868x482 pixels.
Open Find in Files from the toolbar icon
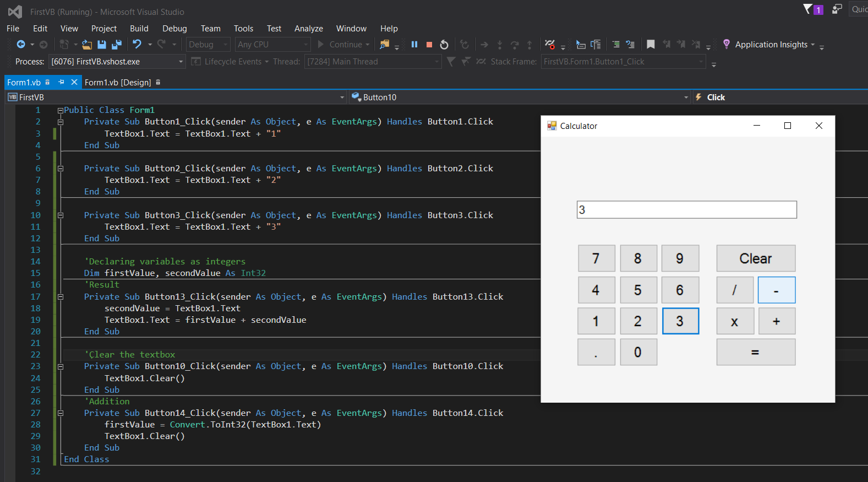point(385,45)
